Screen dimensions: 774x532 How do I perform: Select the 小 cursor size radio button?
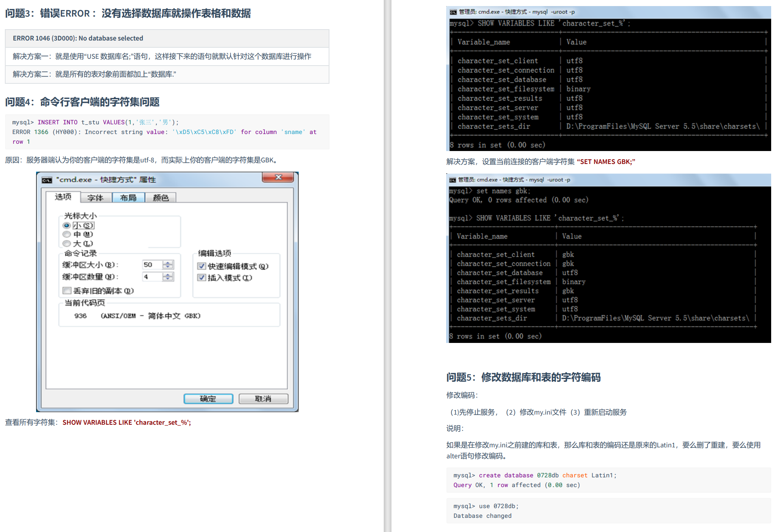click(x=66, y=225)
